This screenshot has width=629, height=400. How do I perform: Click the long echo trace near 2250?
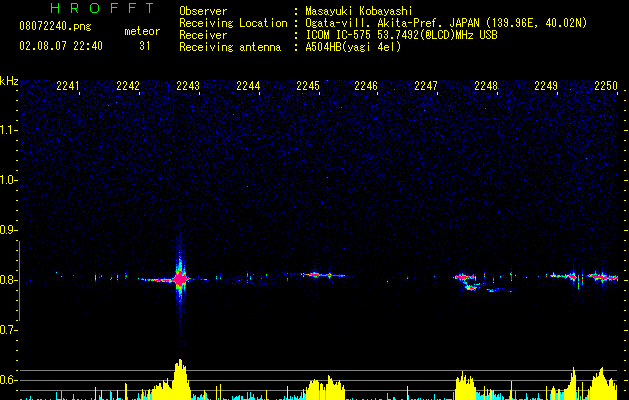[x=603, y=277]
